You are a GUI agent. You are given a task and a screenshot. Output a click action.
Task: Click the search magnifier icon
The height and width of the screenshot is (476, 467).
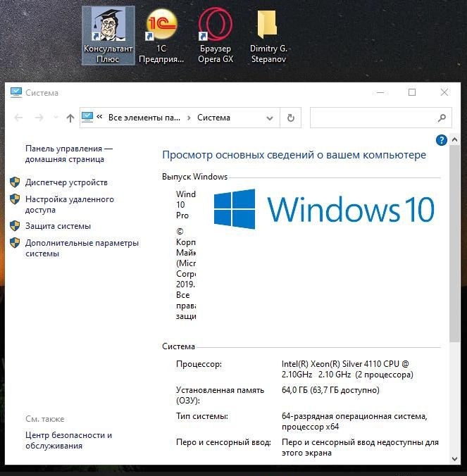[x=442, y=118]
